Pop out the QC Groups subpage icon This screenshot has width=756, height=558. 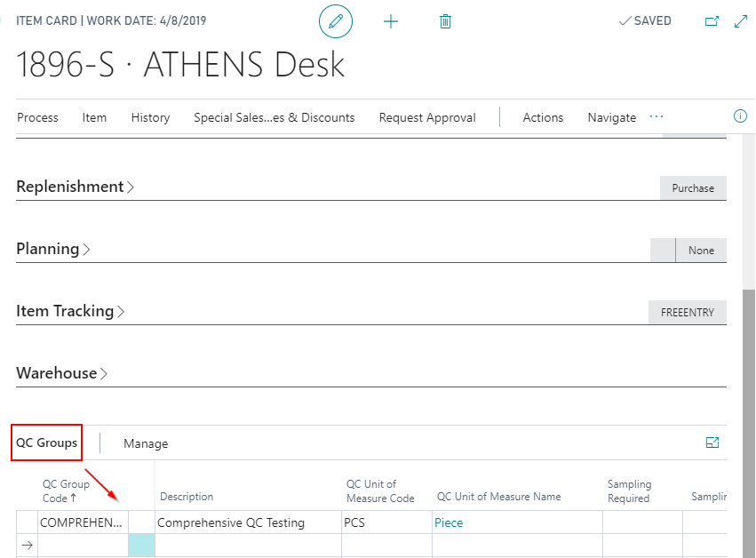point(712,442)
